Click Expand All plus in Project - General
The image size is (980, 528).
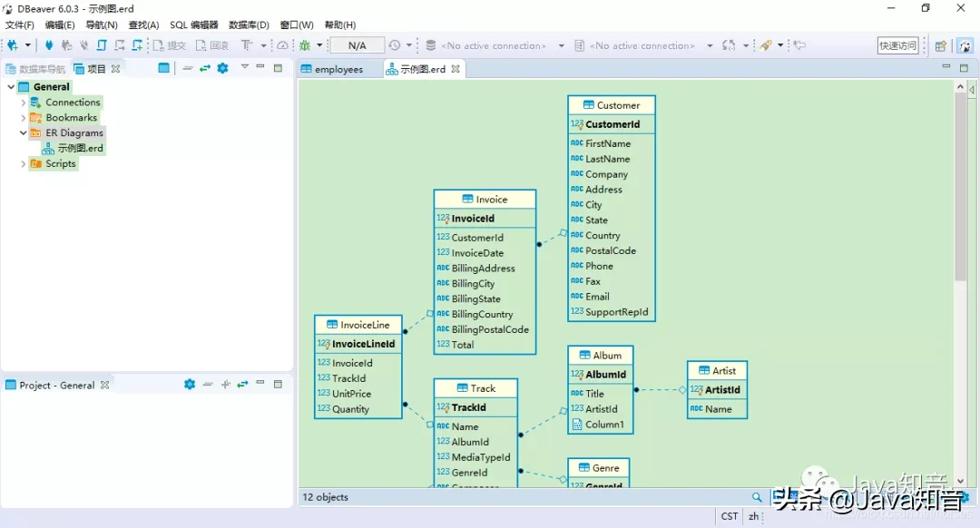(x=226, y=385)
